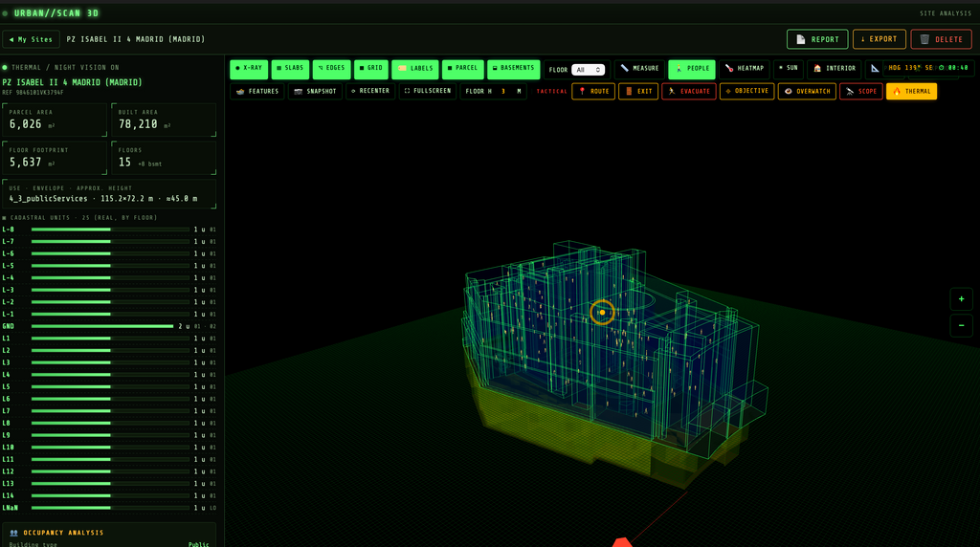
Task: Click REF 9846101VK3794F reference text
Action: 33,93
